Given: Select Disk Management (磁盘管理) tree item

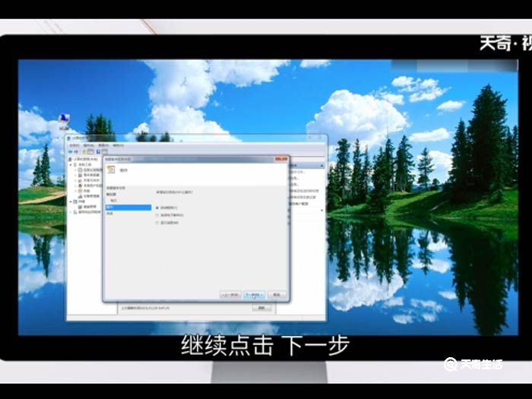Looking at the screenshot, I should [x=87, y=207].
